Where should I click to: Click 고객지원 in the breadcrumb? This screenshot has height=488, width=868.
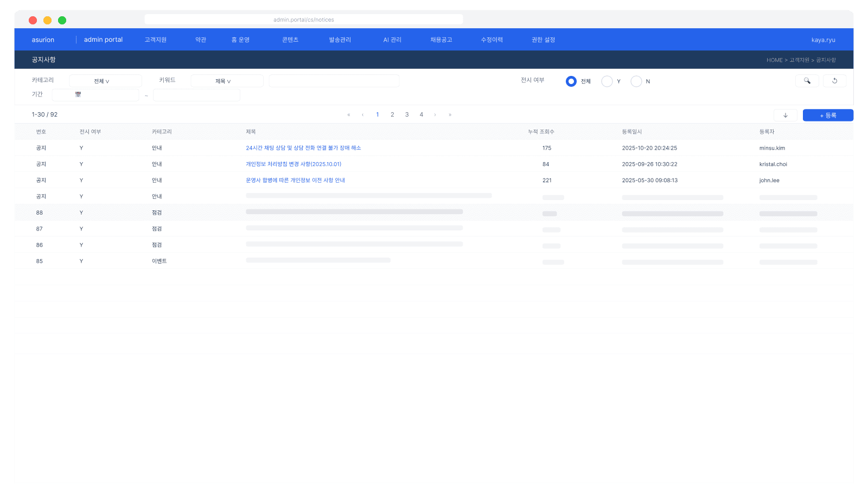799,60
